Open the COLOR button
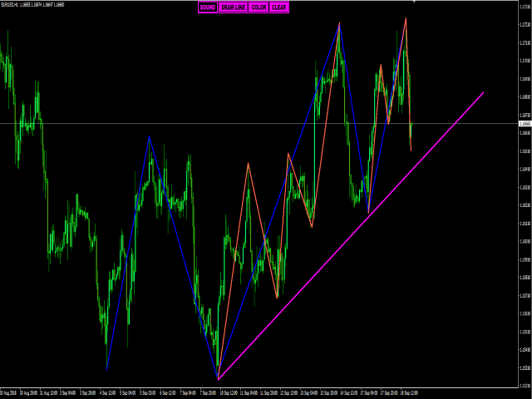 [259, 7]
